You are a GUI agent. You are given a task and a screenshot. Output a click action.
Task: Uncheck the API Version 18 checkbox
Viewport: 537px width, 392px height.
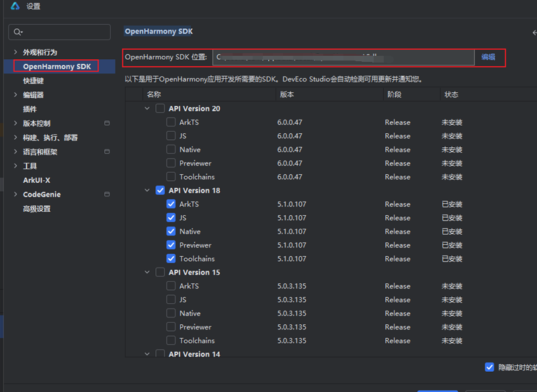coord(160,191)
